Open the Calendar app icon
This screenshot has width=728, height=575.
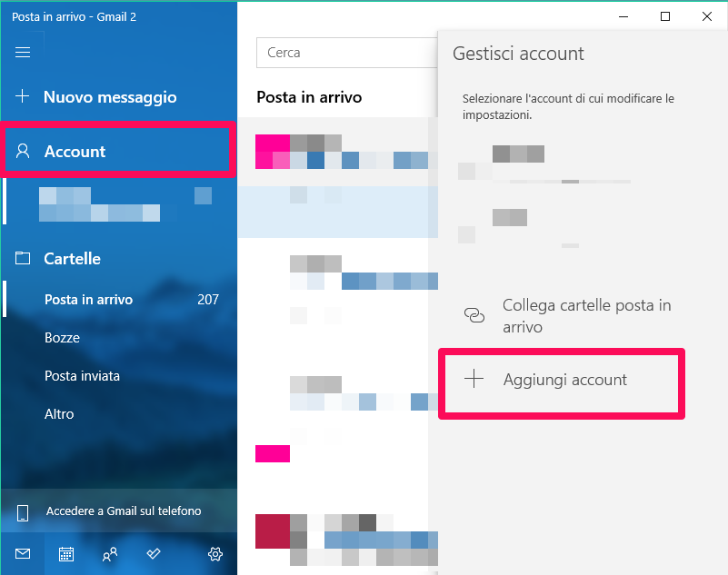coord(66,554)
